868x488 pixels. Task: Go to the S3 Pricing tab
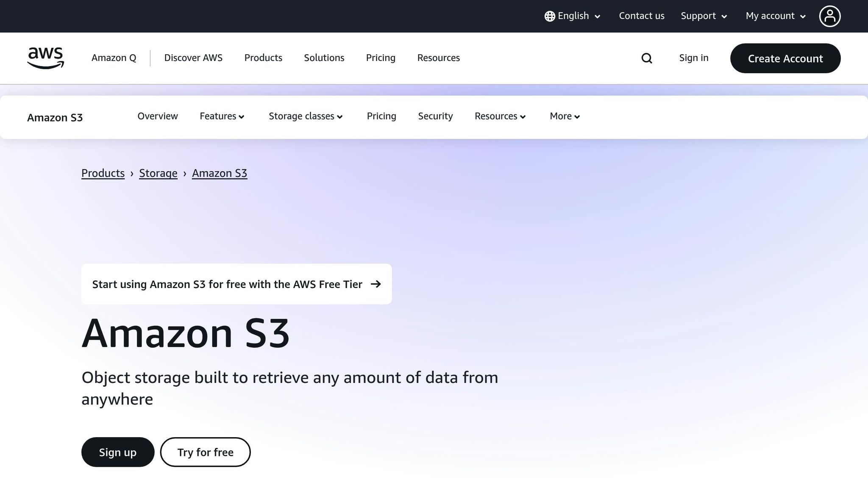(x=381, y=116)
